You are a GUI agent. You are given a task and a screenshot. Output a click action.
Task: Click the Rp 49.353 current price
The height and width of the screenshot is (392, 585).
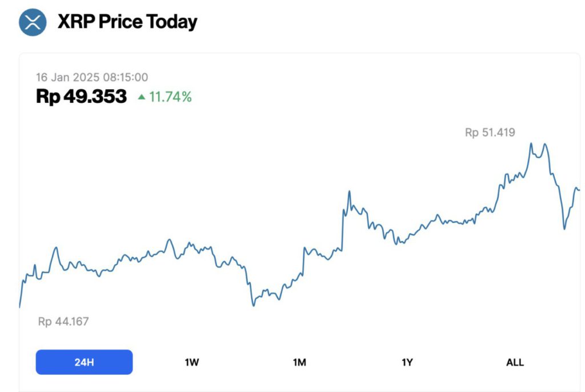coord(82,96)
